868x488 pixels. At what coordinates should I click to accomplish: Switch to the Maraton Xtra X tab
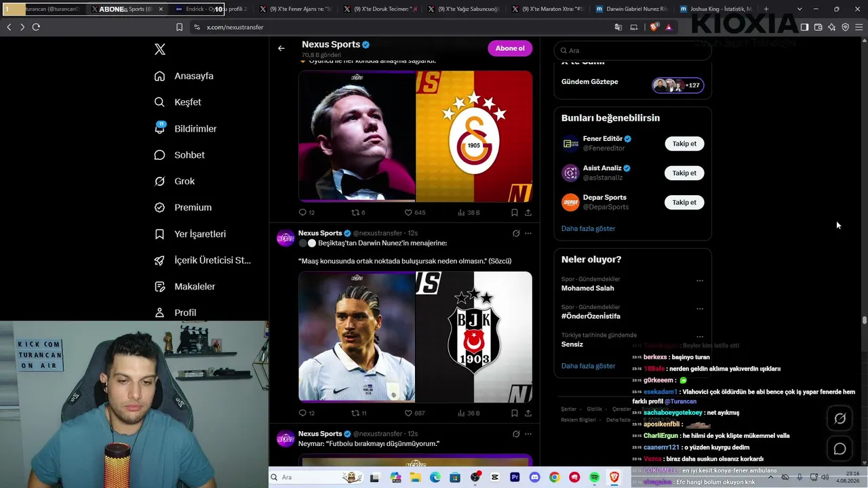[547, 9]
